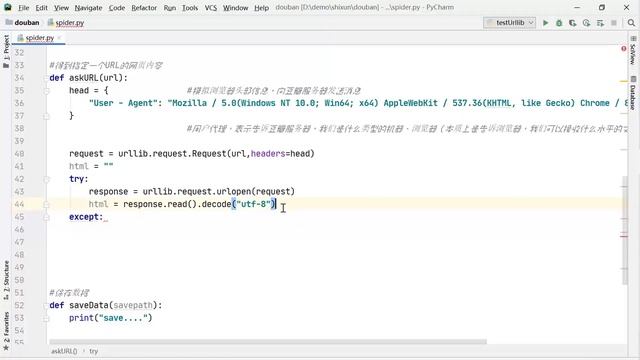Click askURL() in the bottom breadcrumb

[x=64, y=351]
